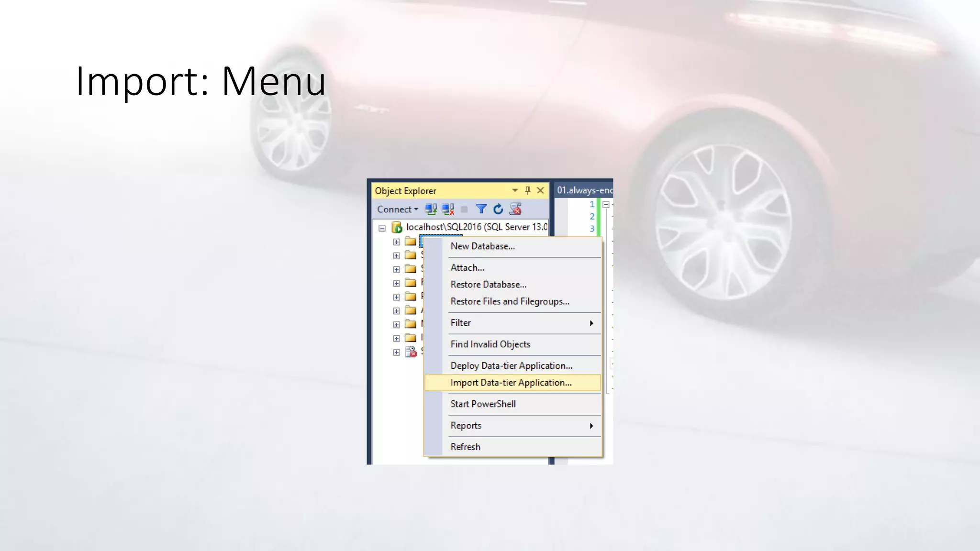The image size is (980, 551).
Task: Select Restore Database... menu entry
Action: click(x=513, y=285)
